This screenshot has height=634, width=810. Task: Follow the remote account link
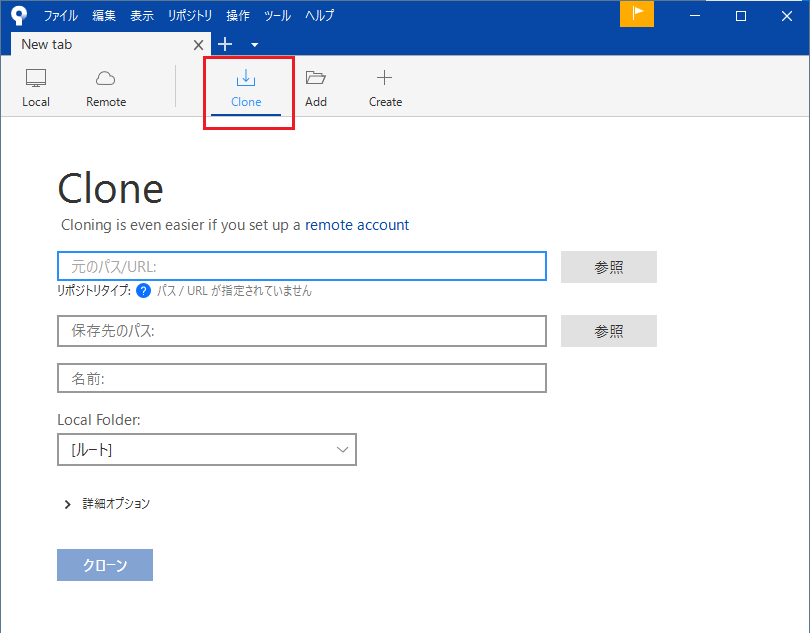357,225
